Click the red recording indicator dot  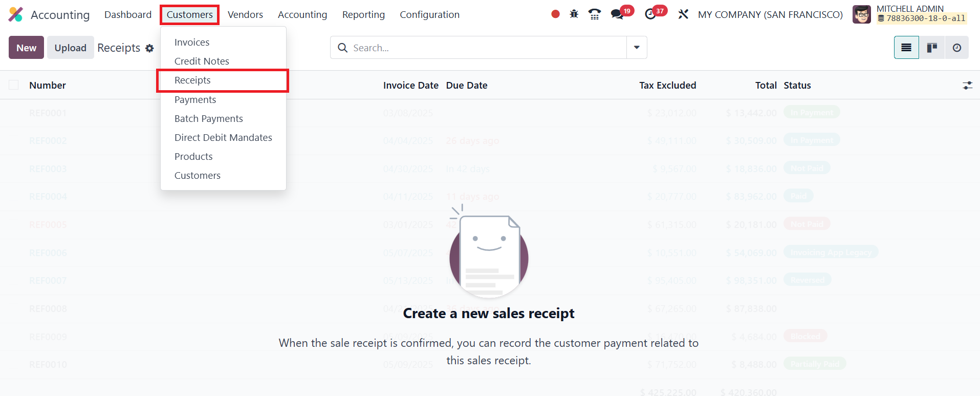coord(555,14)
